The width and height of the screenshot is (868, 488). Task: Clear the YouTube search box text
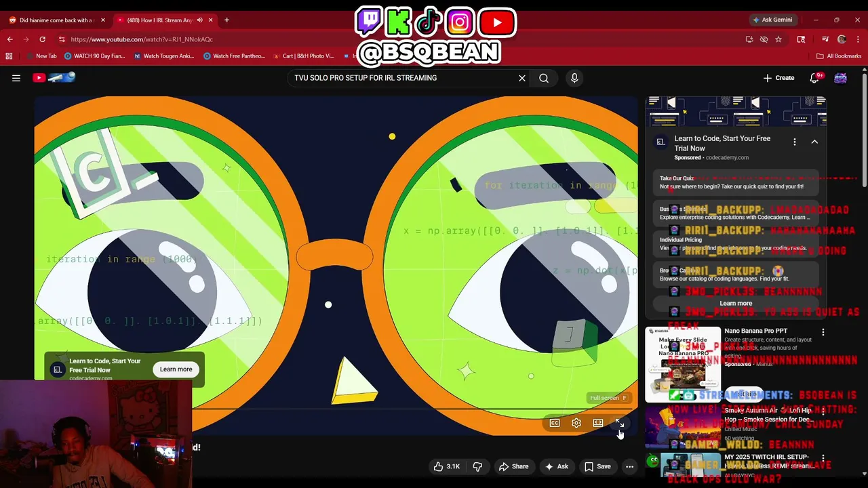coord(522,78)
